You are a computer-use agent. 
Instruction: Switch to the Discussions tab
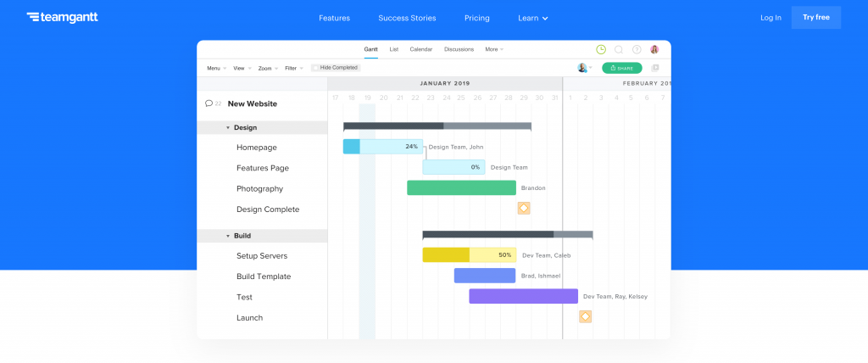[x=459, y=49]
